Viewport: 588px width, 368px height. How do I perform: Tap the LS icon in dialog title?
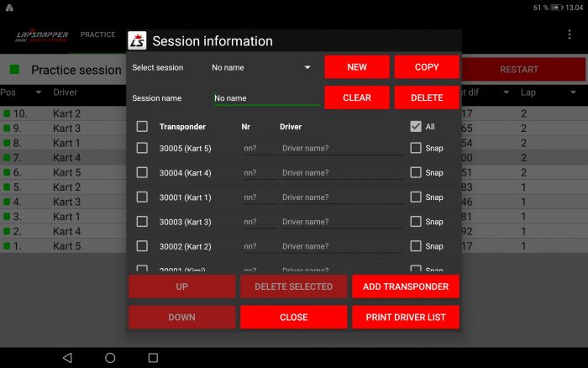tap(137, 40)
